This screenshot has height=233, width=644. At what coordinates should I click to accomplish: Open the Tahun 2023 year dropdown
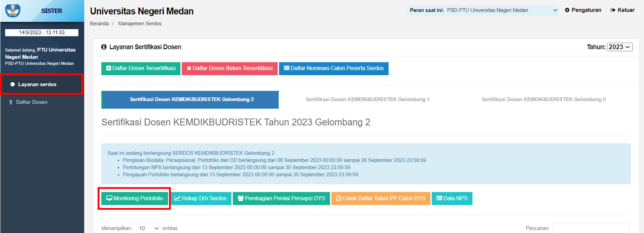[x=619, y=47]
